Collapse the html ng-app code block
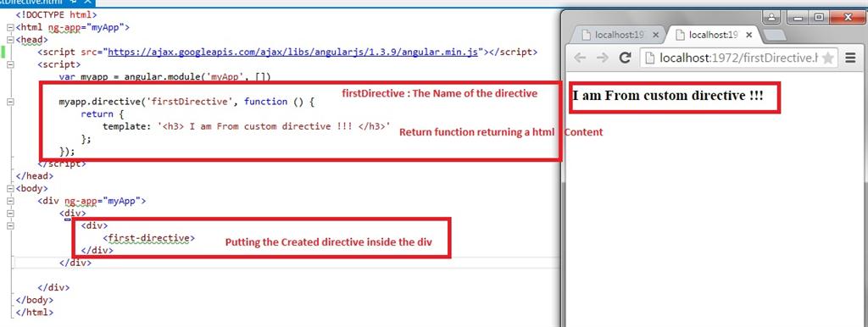Viewport: 868px width, 327px height. (10, 27)
